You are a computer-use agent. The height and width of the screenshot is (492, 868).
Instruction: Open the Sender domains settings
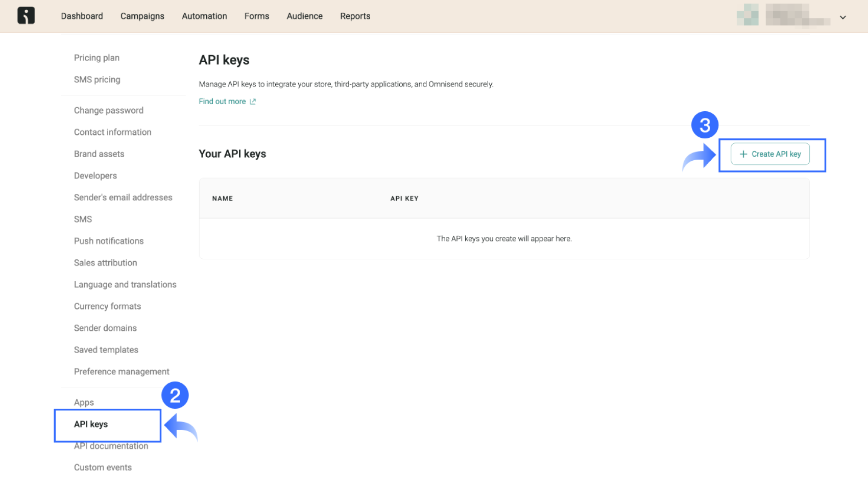[105, 328]
